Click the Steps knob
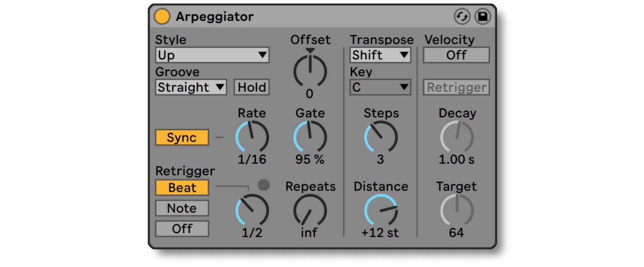644x267 pixels. (381, 138)
